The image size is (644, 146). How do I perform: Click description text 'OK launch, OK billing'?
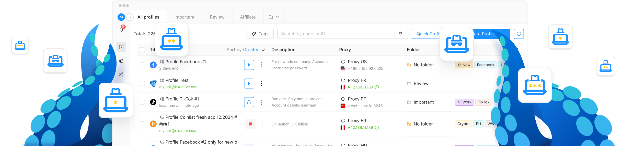pyautogui.click(x=290, y=124)
